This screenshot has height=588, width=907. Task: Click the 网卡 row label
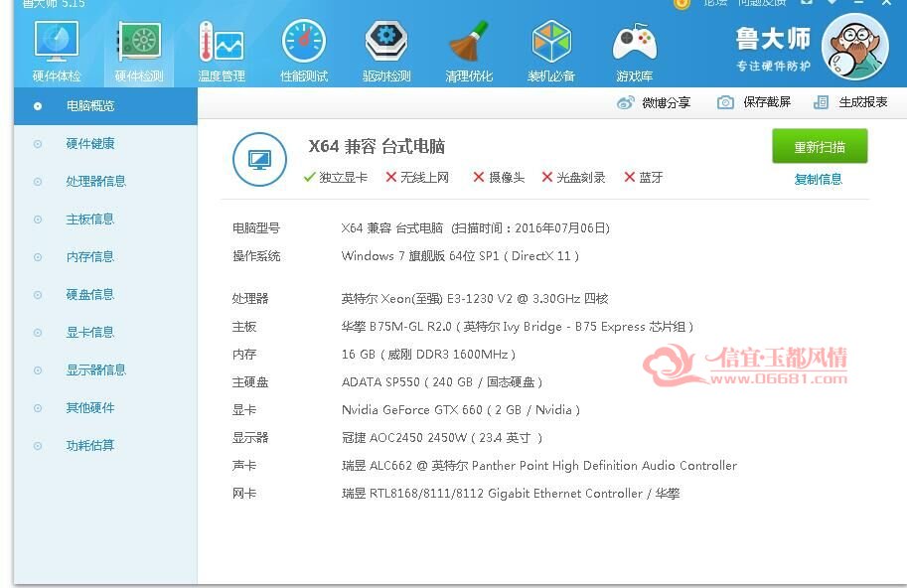pos(244,494)
